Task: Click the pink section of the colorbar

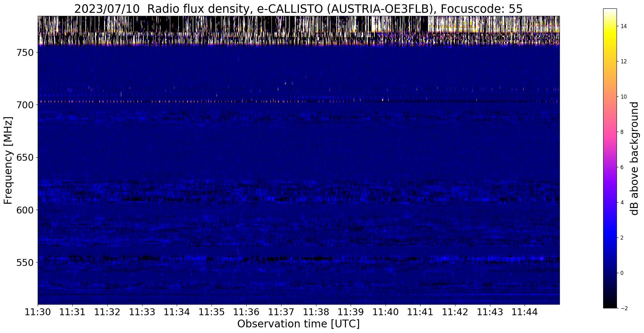Action: (x=610, y=131)
